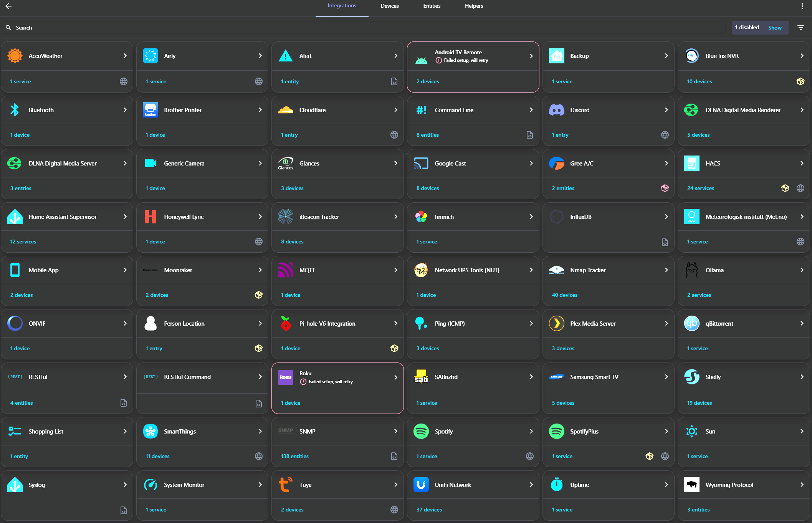Viewport: 812px width, 523px height.
Task: Open UniFi Network via its chevron arrow
Action: [531, 485]
